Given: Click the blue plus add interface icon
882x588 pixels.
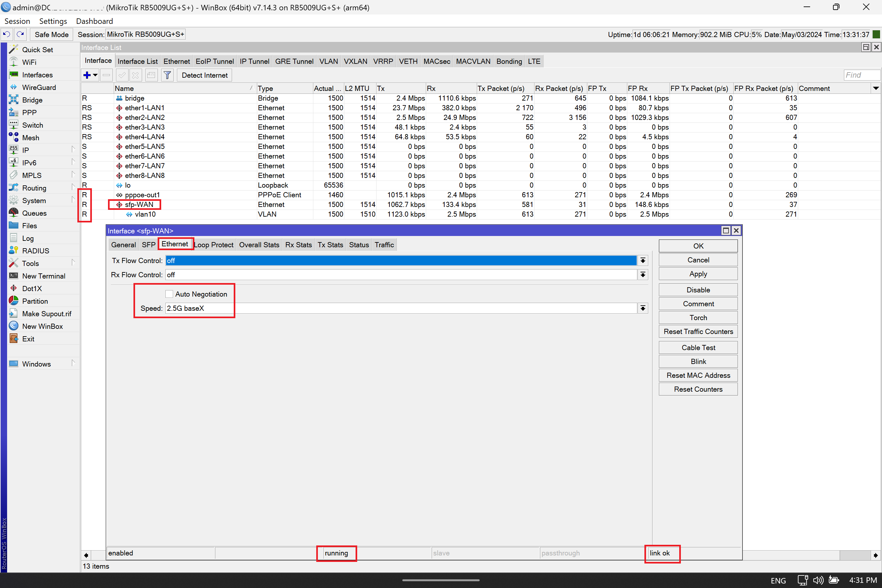Looking at the screenshot, I should pos(87,75).
